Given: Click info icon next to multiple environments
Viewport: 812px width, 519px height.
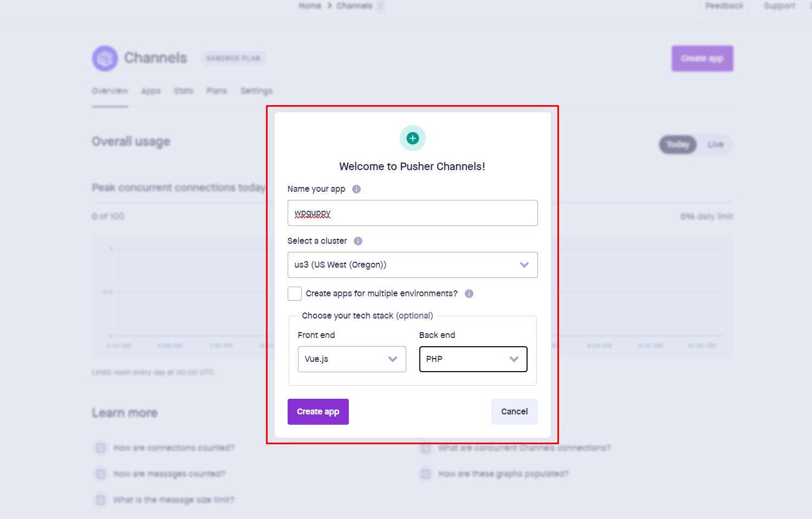Looking at the screenshot, I should tap(469, 294).
